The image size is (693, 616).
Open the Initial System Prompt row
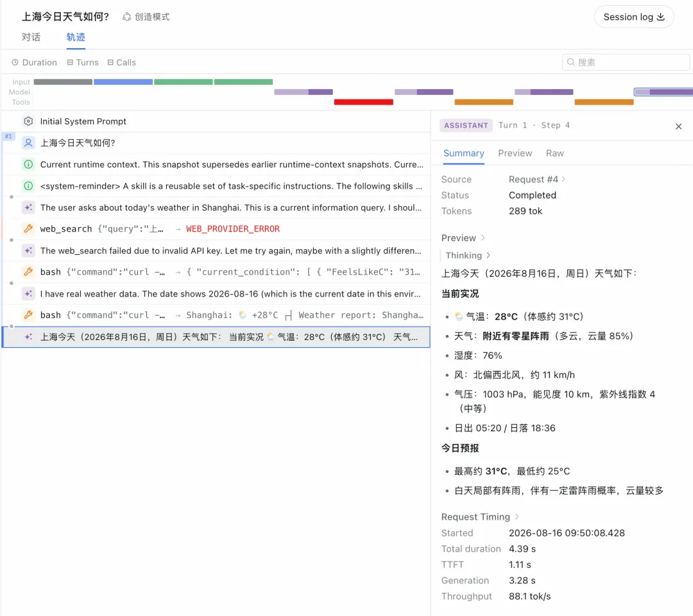216,121
